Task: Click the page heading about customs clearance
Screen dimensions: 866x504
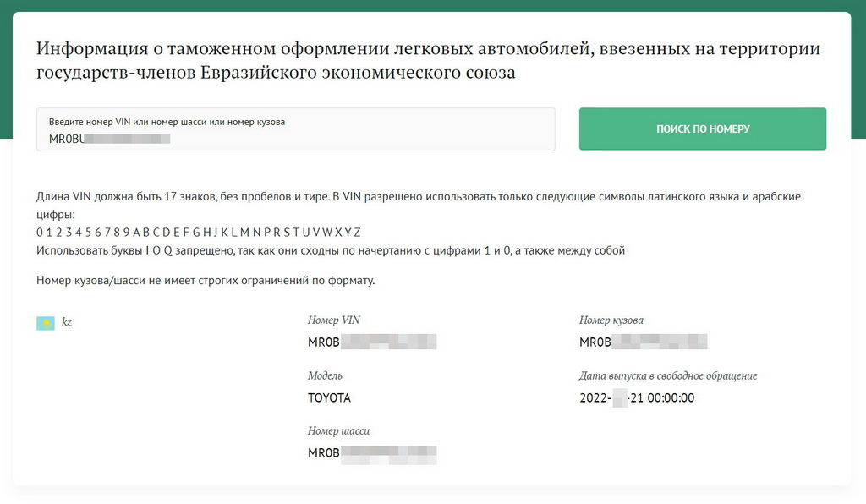Action: (428, 60)
